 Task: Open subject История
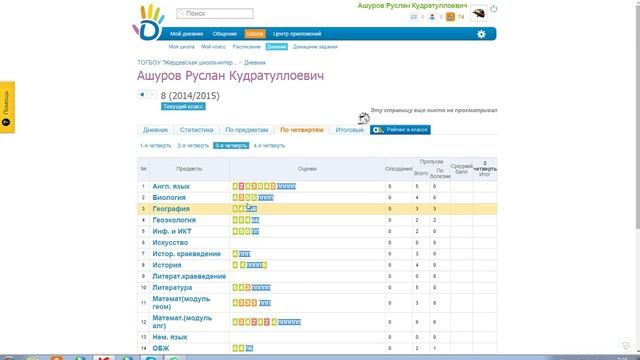coord(167,265)
